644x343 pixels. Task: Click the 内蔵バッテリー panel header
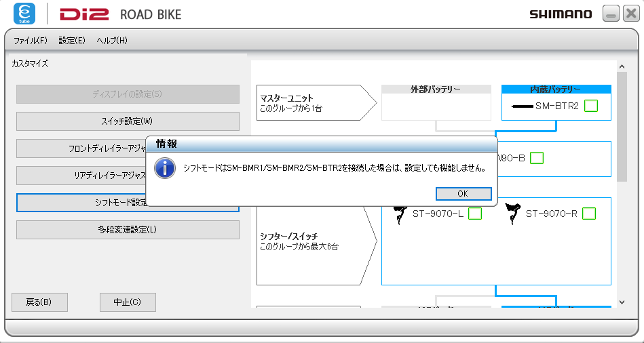(556, 89)
